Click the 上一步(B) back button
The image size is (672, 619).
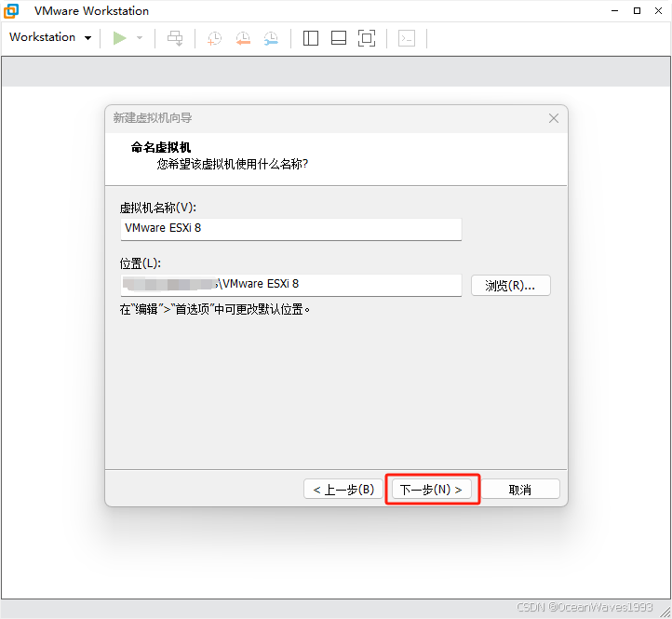point(343,489)
